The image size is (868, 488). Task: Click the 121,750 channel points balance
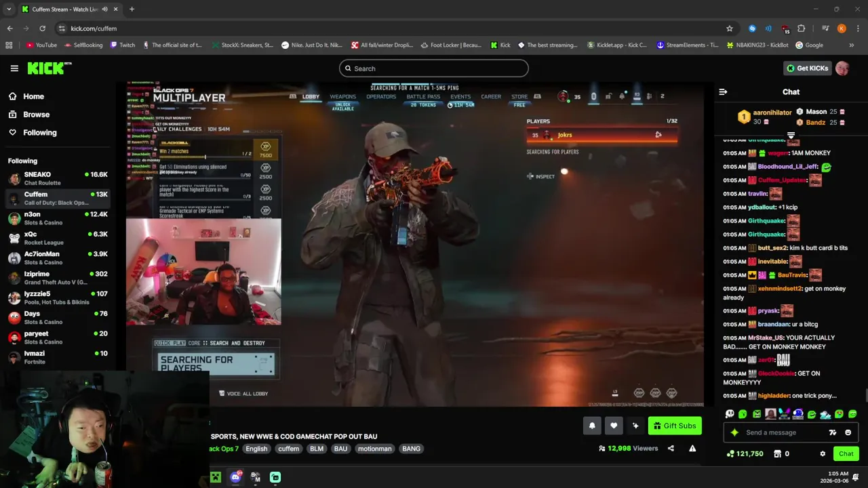(x=745, y=453)
